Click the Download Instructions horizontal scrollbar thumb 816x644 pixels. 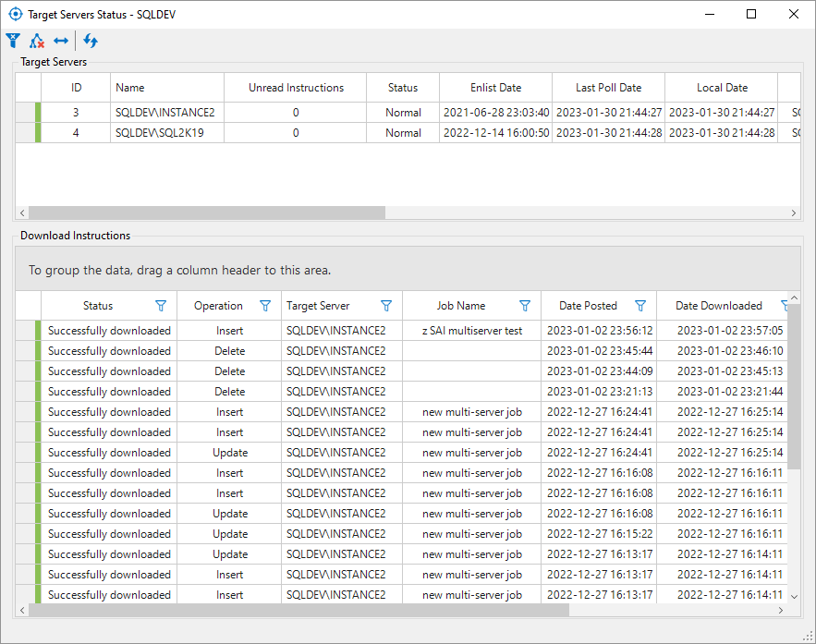[298, 610]
